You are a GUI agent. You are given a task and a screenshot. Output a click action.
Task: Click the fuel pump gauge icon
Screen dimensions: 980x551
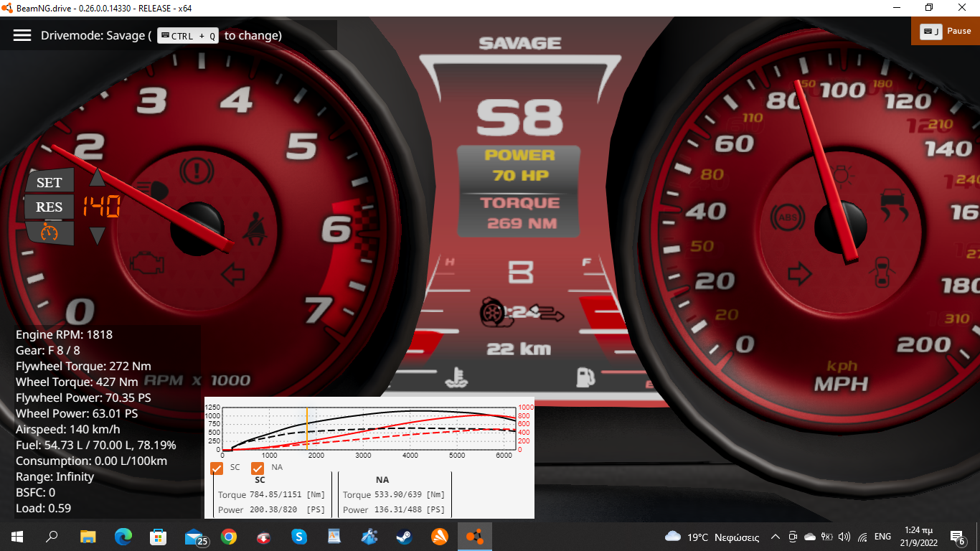(x=586, y=377)
